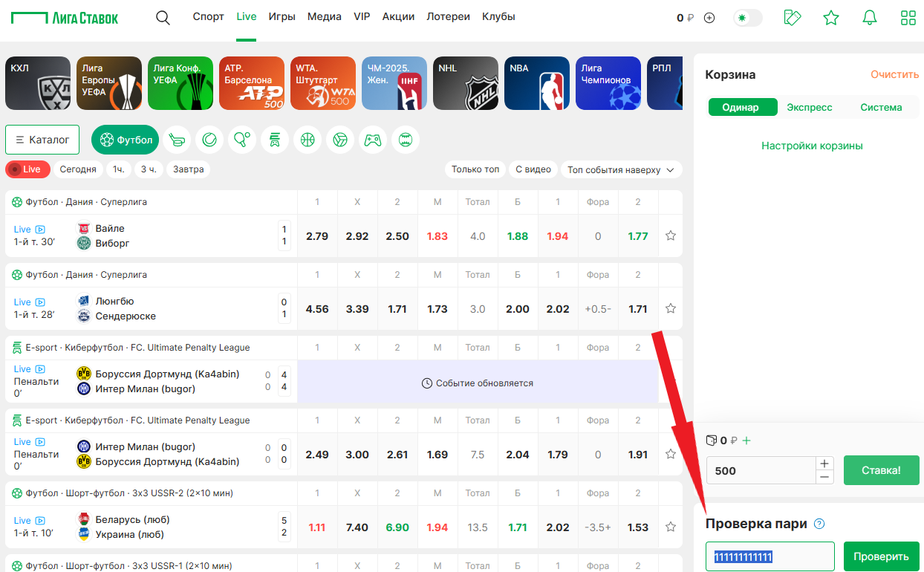Viewport: 924px width, 572px height.
Task: Open the Лотереи menu item
Action: coord(448,16)
